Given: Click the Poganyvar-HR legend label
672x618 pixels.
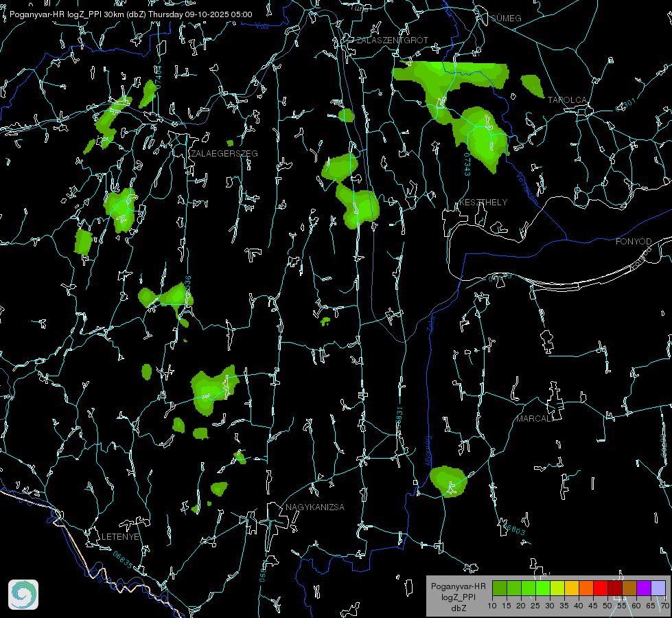Looking at the screenshot, I should (x=459, y=586).
